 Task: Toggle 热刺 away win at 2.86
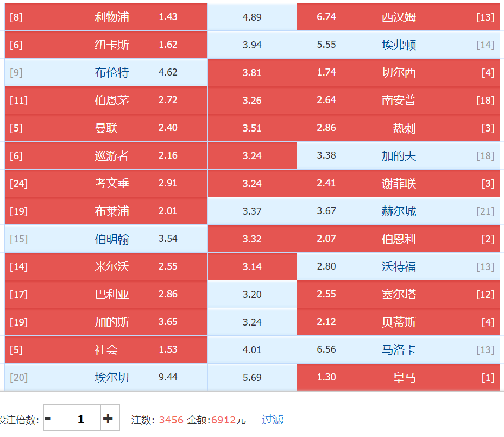click(x=398, y=128)
